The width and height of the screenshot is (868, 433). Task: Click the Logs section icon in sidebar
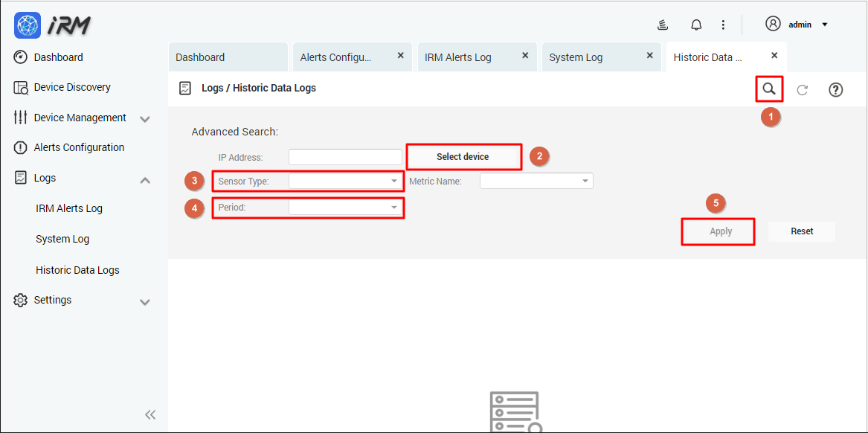click(22, 177)
